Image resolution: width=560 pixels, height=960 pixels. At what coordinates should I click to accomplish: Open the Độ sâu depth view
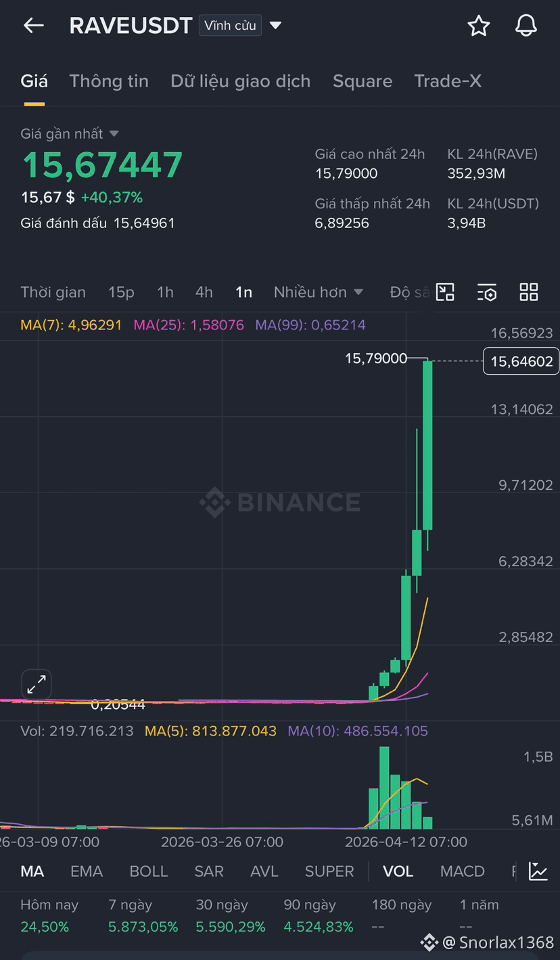[410, 292]
